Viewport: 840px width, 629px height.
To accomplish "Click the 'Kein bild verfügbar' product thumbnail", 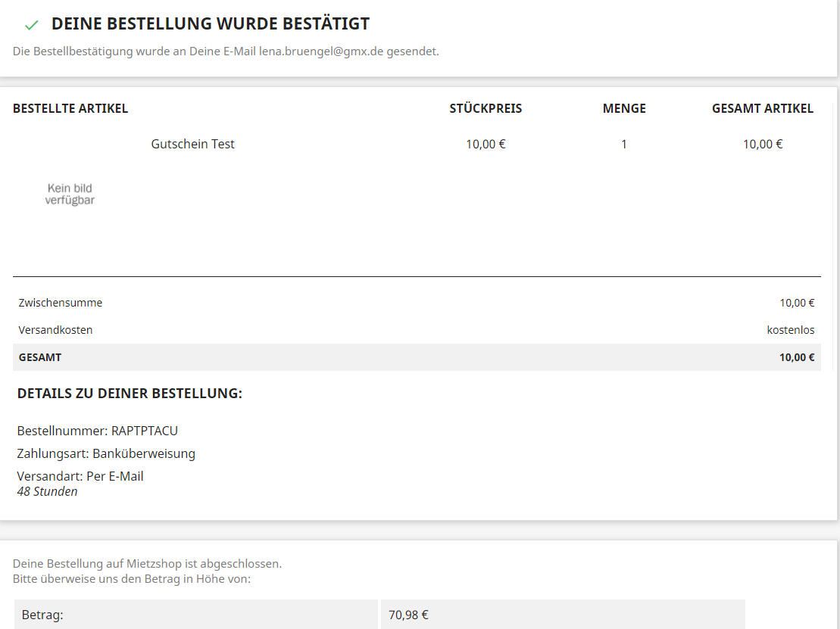I will tap(70, 194).
